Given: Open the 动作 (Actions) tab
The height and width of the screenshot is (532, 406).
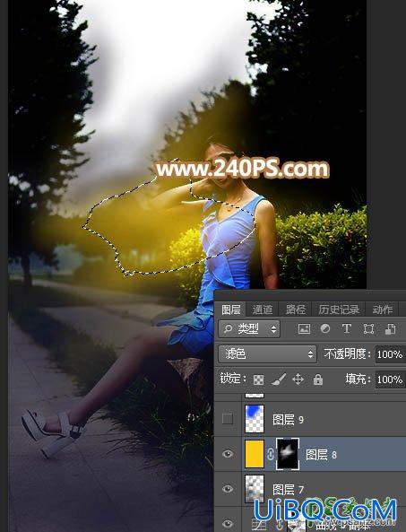Looking at the screenshot, I should (x=383, y=310).
